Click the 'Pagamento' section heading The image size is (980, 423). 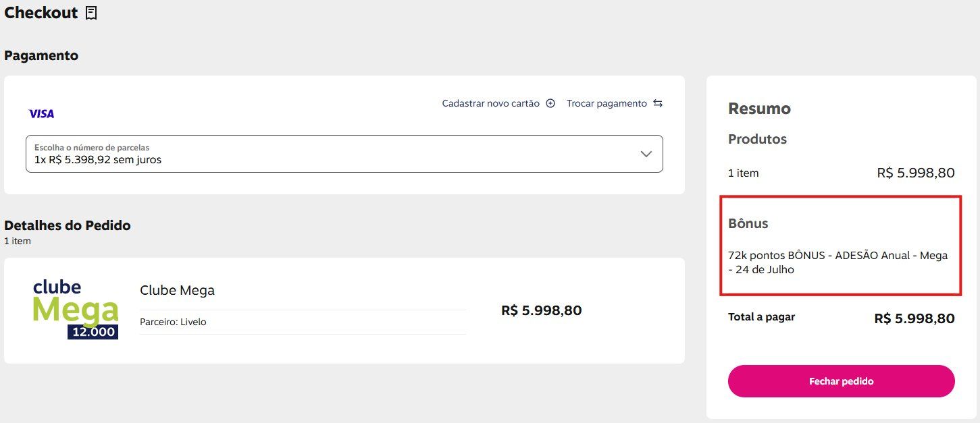(x=41, y=56)
